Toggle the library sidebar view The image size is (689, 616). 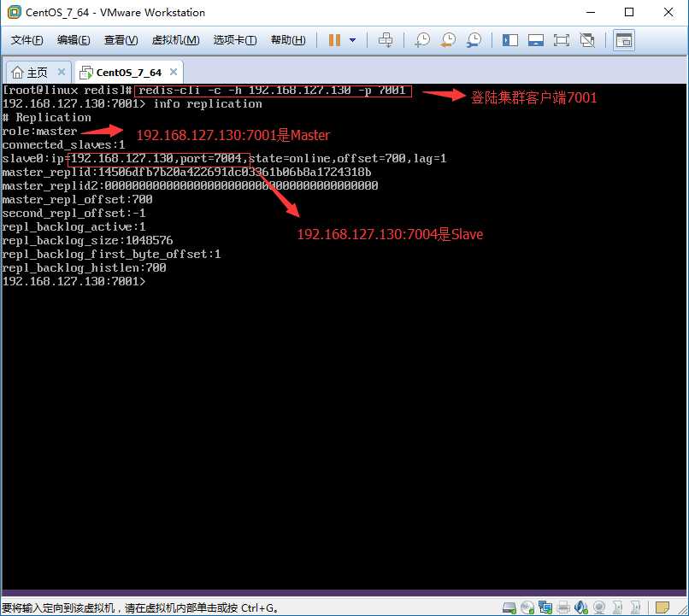[510, 40]
